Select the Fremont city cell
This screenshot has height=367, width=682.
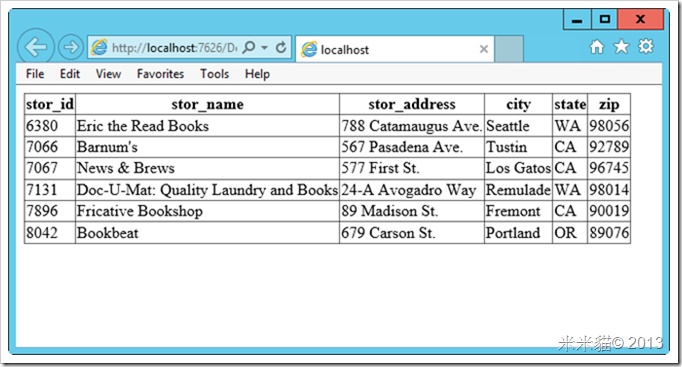pos(518,211)
